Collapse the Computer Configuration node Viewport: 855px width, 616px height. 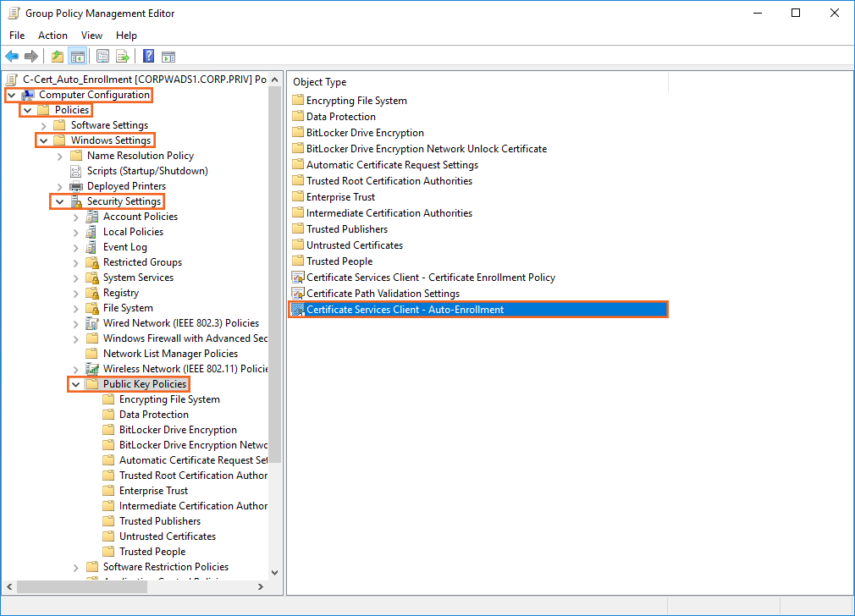coord(11,95)
